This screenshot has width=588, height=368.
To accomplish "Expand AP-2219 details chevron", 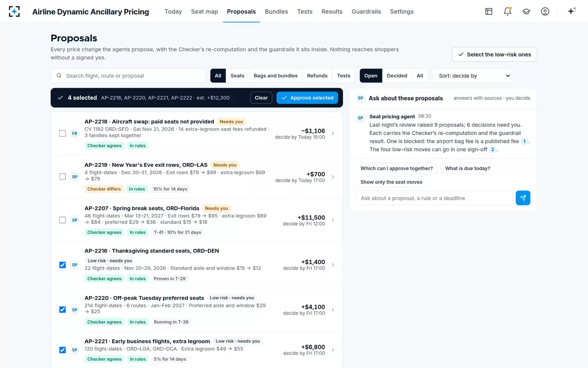I will click(333, 177).
